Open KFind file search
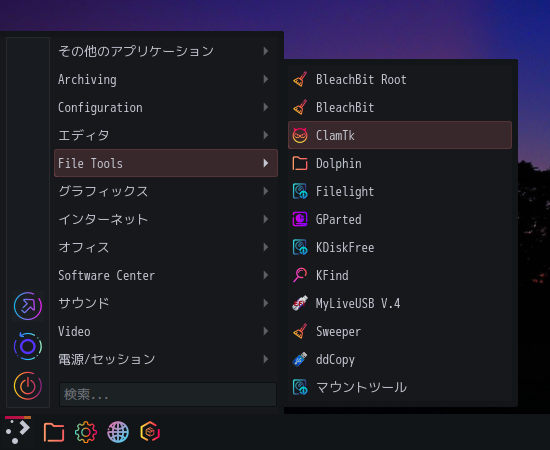This screenshot has height=450, width=550. 400,275
